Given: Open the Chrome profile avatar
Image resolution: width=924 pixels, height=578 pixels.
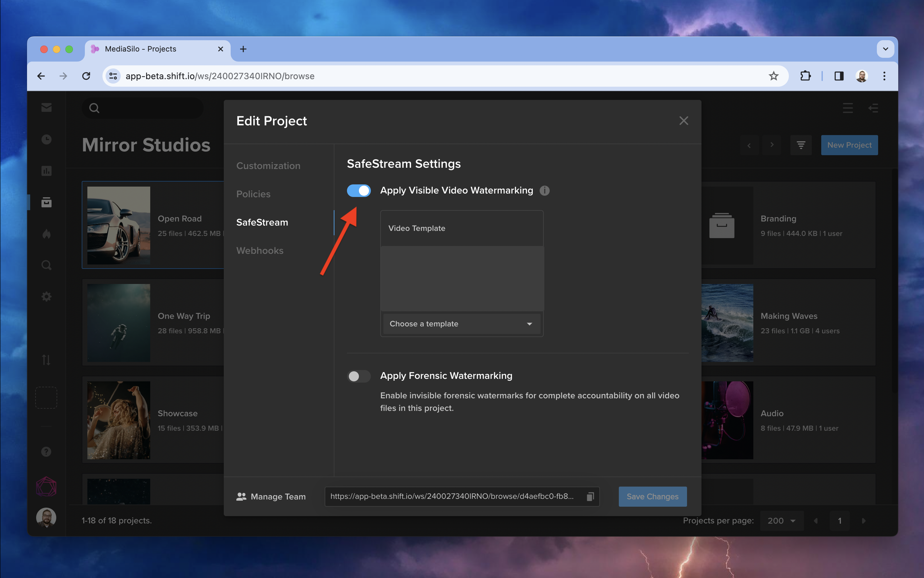Looking at the screenshot, I should tap(861, 76).
